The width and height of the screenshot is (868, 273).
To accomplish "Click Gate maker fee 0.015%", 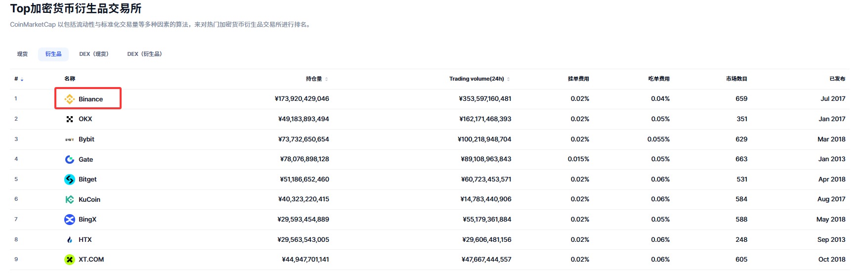I will (x=578, y=159).
